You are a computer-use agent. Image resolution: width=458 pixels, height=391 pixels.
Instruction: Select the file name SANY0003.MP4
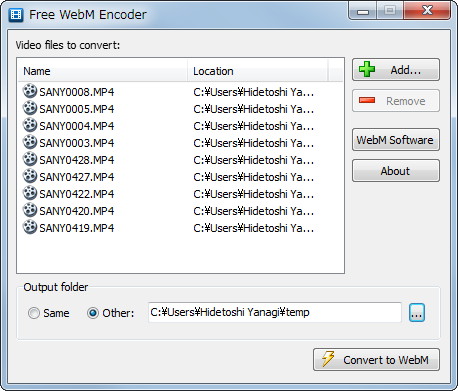[77, 143]
